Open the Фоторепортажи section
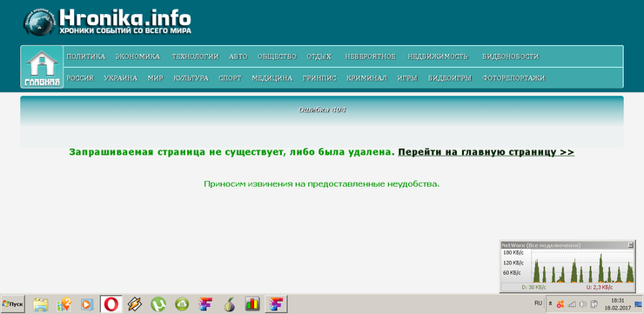The height and width of the screenshot is (314, 644). click(x=513, y=78)
